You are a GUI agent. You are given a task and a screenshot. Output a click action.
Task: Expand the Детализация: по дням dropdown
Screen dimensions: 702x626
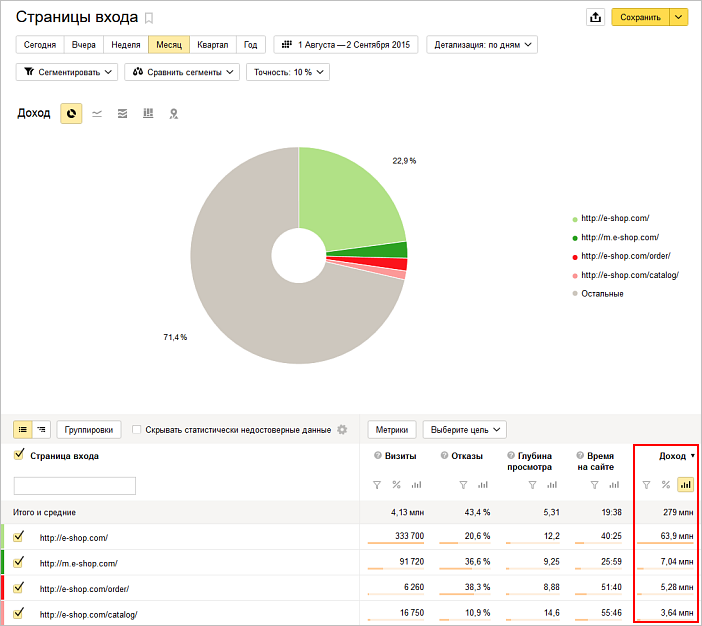click(x=482, y=44)
